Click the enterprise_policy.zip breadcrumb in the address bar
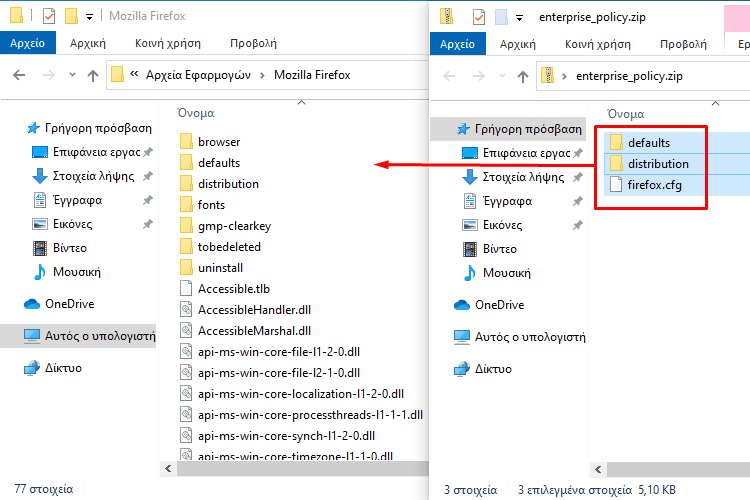750x500 pixels. point(629,76)
